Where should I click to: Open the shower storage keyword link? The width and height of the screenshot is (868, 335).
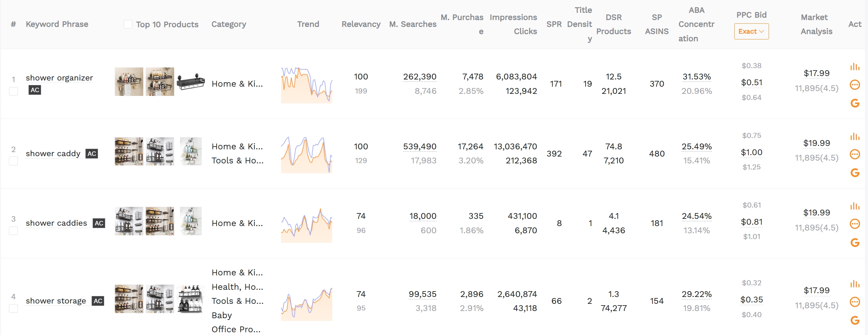56,301
